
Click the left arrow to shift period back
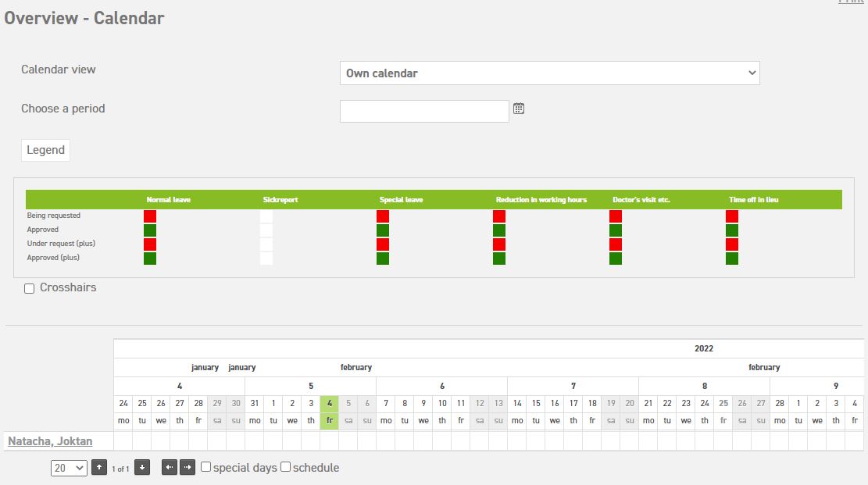pos(169,468)
